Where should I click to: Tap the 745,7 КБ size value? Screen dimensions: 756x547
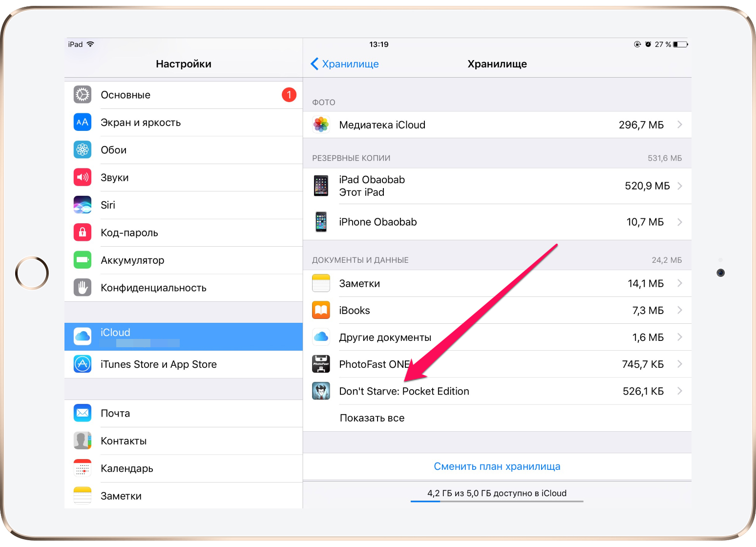[x=643, y=364]
